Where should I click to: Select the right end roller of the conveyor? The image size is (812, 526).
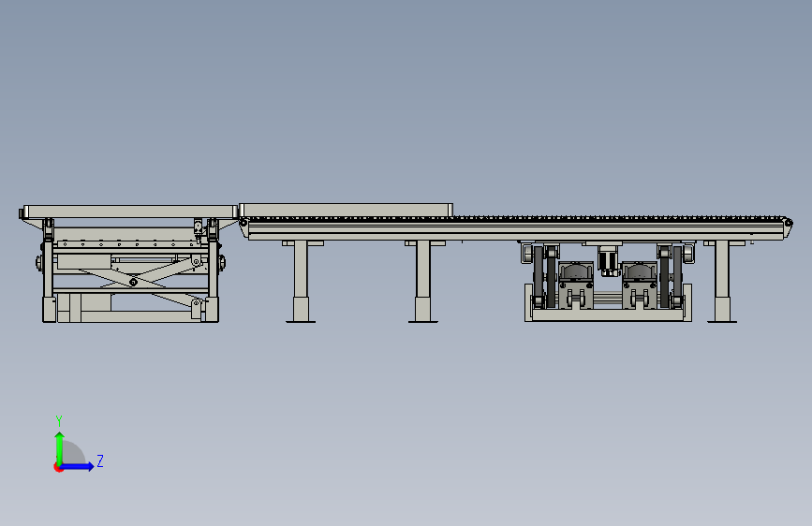tap(789, 223)
